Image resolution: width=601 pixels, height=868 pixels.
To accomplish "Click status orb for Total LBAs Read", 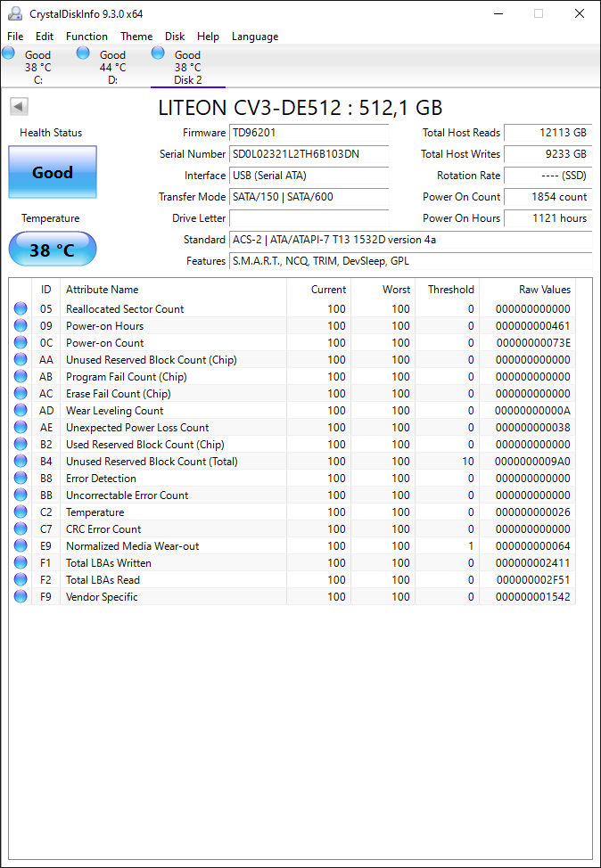I will [x=21, y=579].
